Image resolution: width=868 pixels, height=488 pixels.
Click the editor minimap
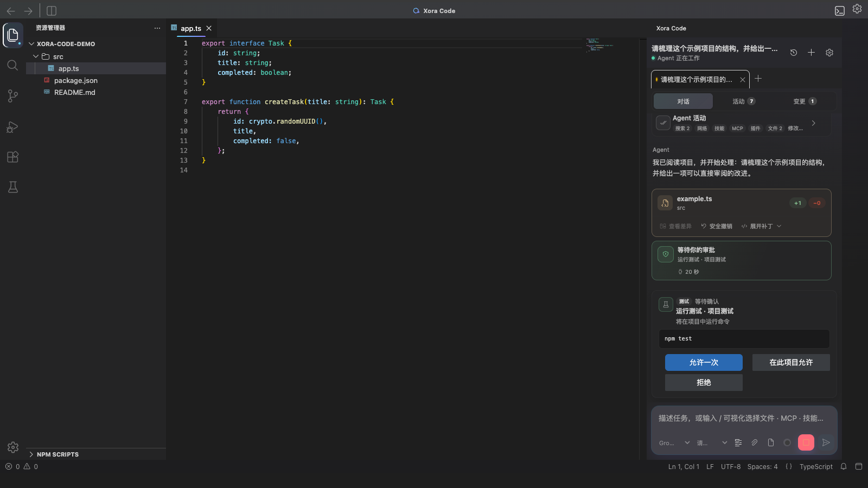pyautogui.click(x=599, y=44)
